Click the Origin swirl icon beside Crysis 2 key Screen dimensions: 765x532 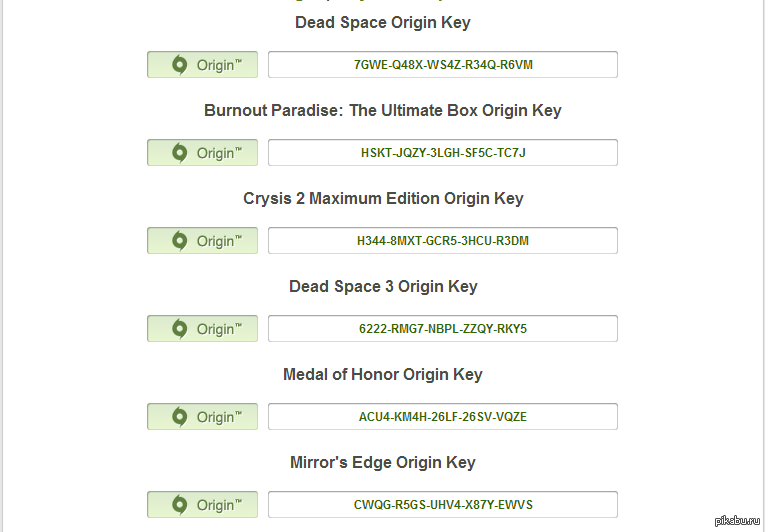click(180, 240)
